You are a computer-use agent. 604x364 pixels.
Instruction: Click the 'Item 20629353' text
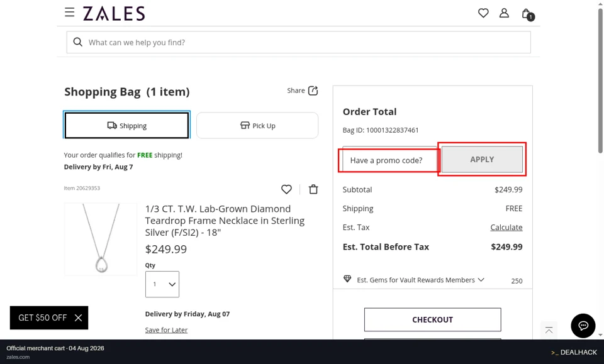82,188
